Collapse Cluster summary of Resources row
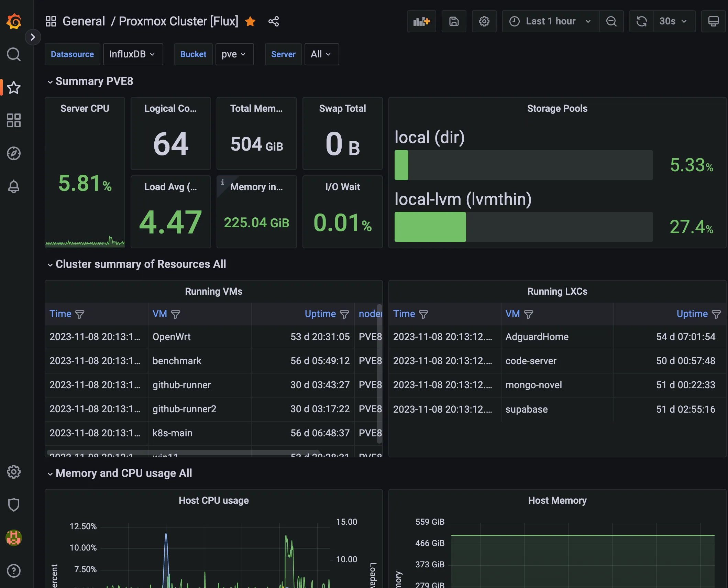 (x=136, y=264)
